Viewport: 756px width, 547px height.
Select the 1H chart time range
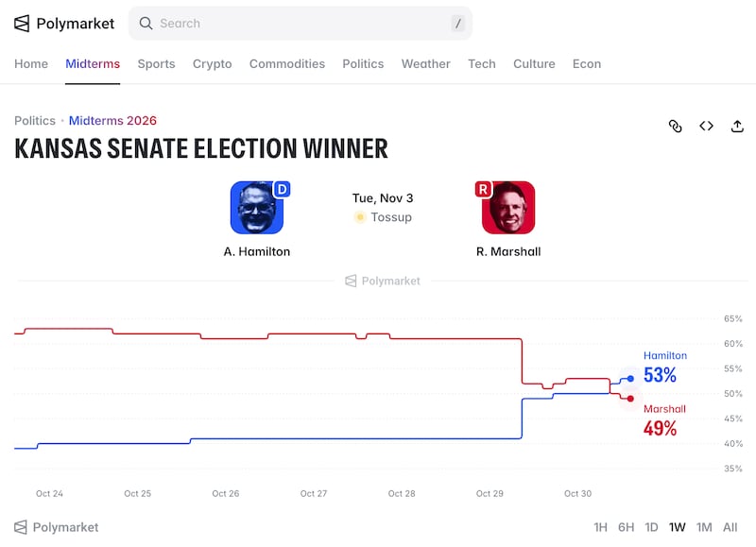coord(600,527)
